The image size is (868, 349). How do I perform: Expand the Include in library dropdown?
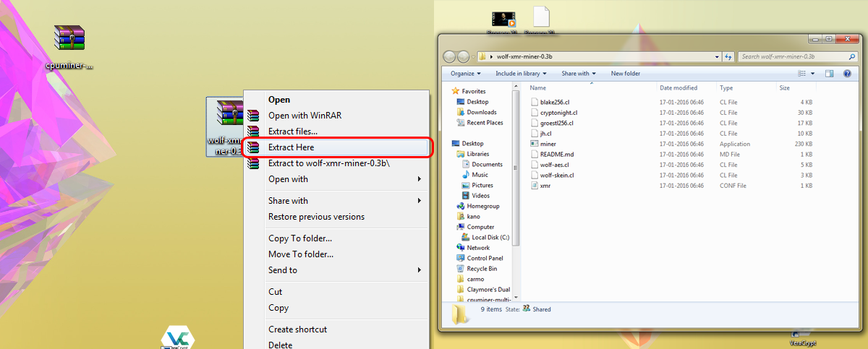522,73
